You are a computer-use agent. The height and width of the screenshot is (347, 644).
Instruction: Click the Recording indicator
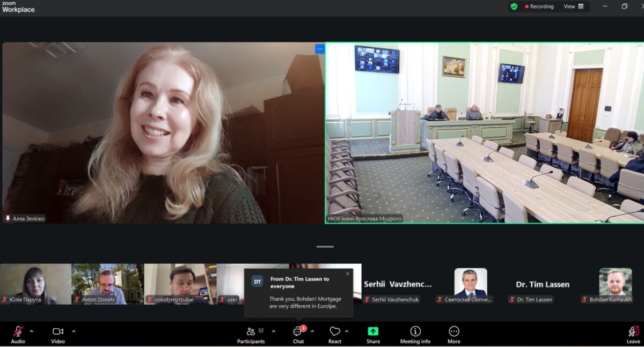tap(539, 6)
